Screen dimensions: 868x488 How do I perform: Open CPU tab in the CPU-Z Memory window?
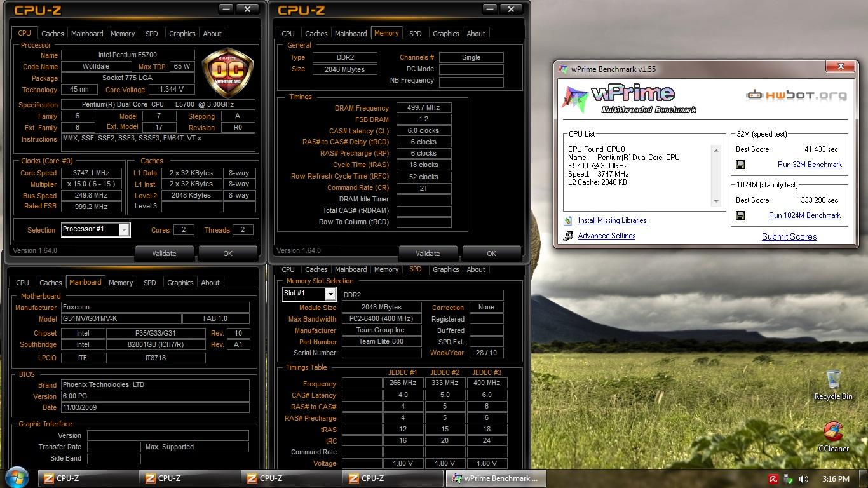288,34
